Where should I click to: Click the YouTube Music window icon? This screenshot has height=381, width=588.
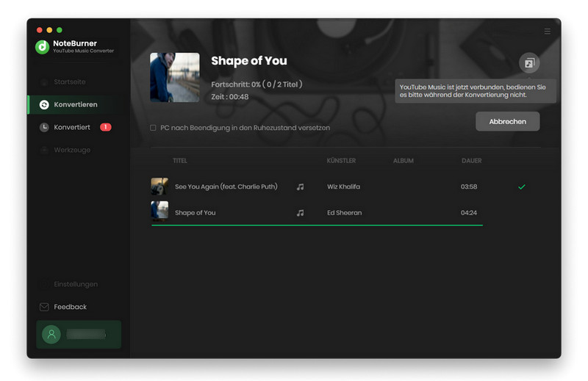(529, 62)
